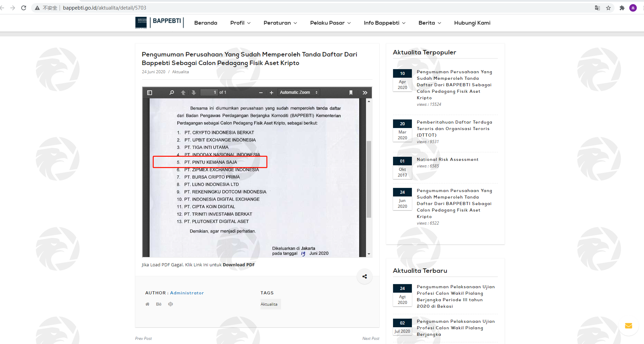Click the purple profile avatar

click(633, 8)
